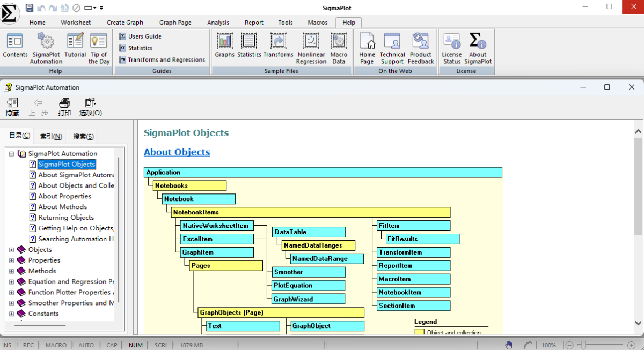Open the Users Guide
This screenshot has height=350, width=644.
coord(141,36)
